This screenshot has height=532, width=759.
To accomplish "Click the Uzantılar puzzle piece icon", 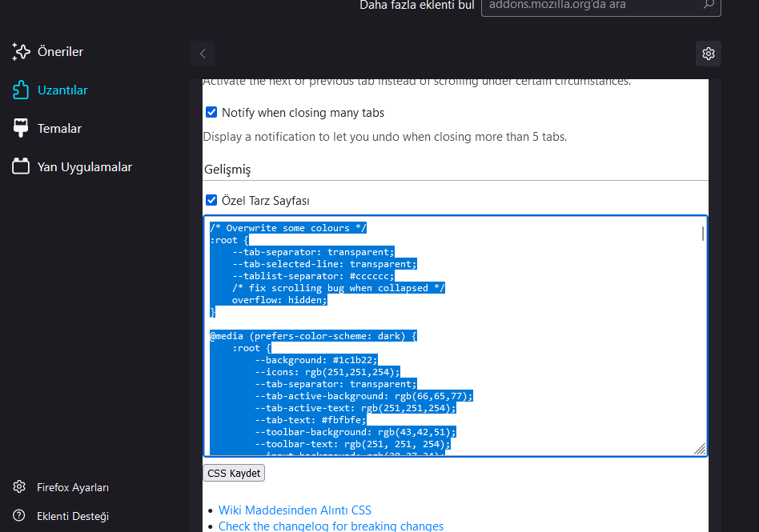I will click(21, 90).
